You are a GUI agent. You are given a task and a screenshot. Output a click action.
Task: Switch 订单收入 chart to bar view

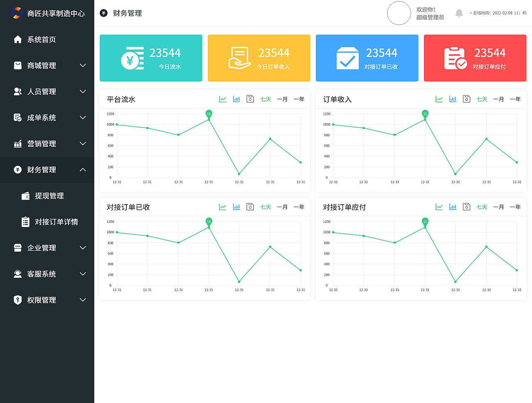[x=453, y=99]
